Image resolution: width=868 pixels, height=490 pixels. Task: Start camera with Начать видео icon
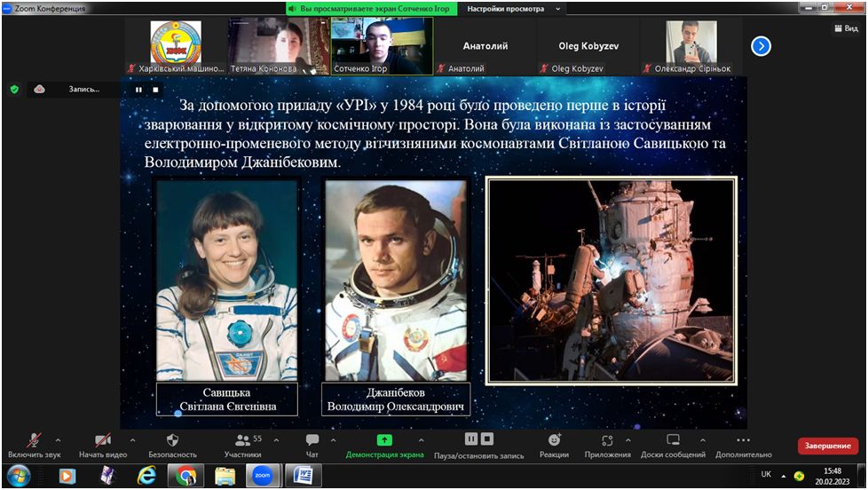[103, 440]
